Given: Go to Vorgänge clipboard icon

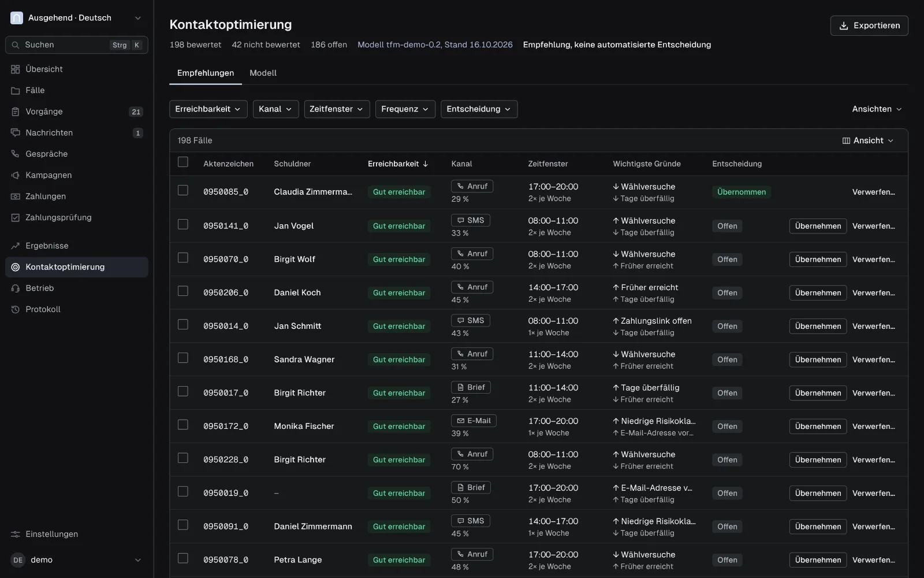Looking at the screenshot, I should point(16,112).
